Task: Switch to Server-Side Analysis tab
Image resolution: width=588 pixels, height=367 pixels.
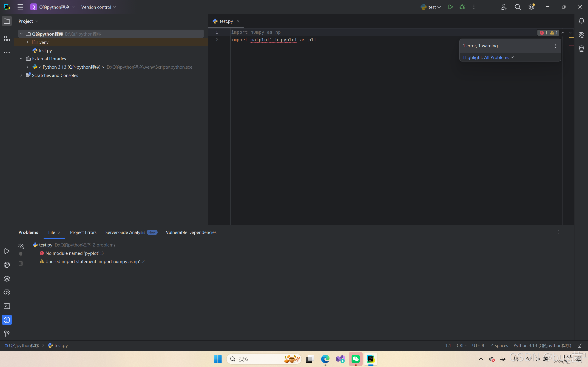Action: coord(131,232)
